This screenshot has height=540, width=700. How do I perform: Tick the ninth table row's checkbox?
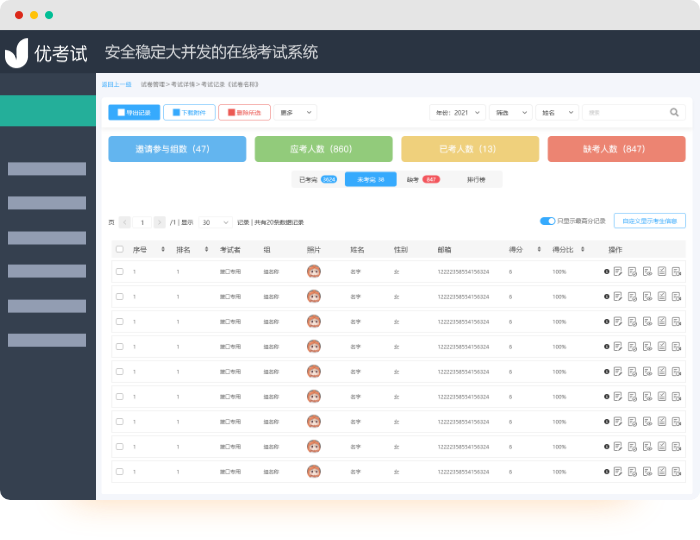click(x=120, y=471)
